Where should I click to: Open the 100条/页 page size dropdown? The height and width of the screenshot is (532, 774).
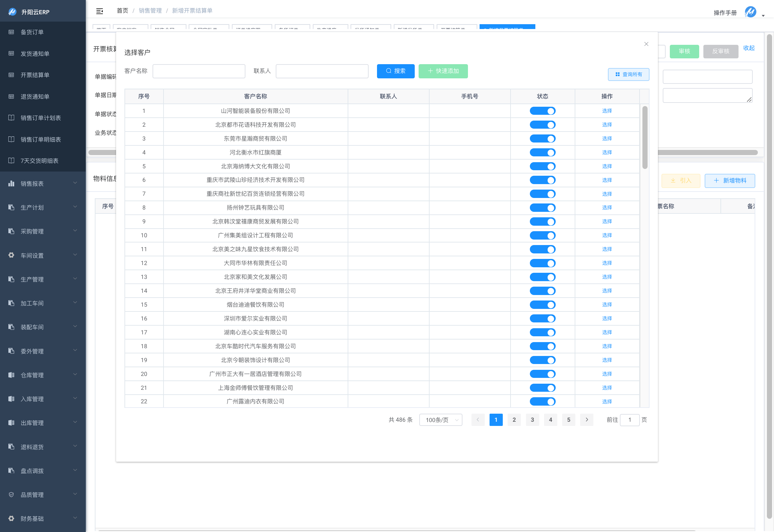(440, 420)
